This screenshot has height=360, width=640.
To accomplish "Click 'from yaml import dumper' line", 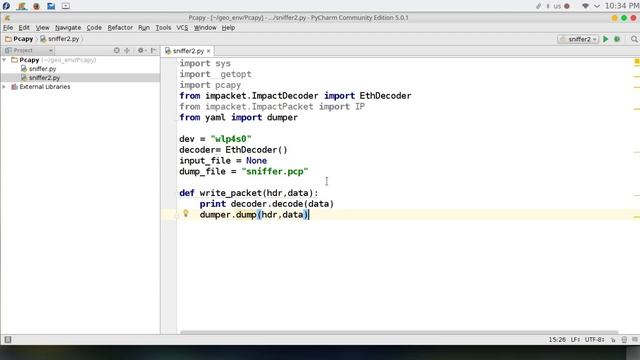I will (x=238, y=118).
